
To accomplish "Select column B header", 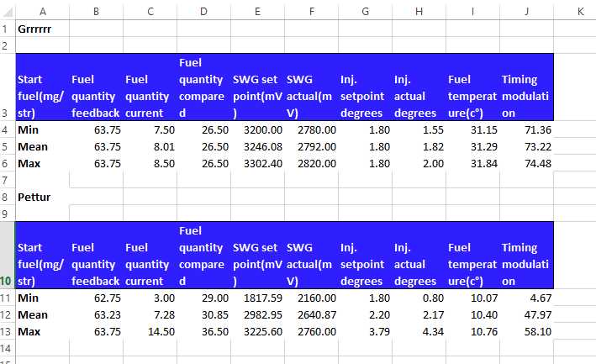I will pyautogui.click(x=96, y=12).
